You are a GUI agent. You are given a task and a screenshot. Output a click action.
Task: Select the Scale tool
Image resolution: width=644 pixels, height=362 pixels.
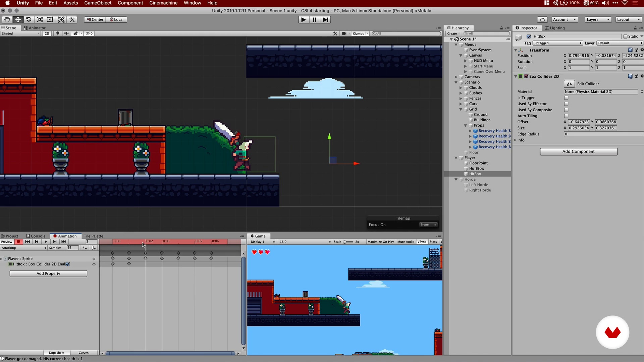40,19
